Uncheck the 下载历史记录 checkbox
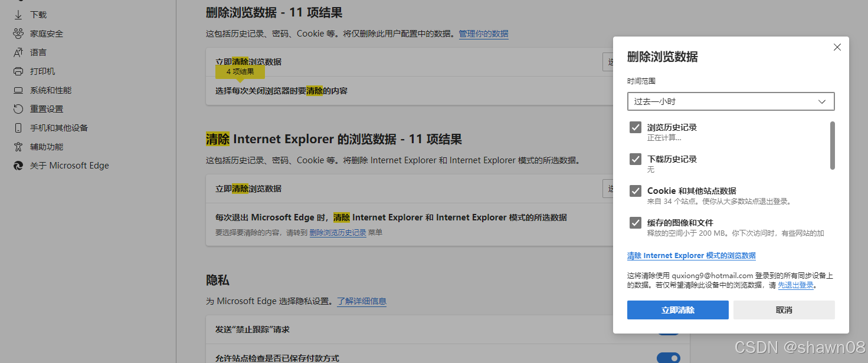868x363 pixels. 636,159
